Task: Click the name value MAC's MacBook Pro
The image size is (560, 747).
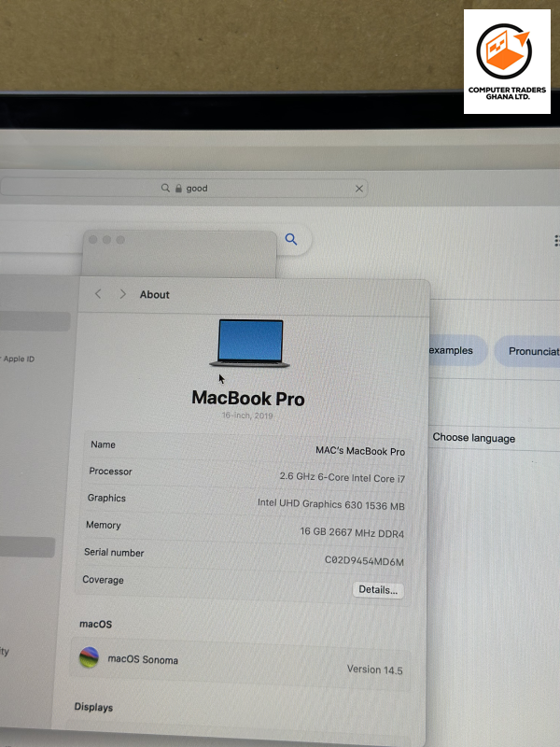Action: click(360, 451)
